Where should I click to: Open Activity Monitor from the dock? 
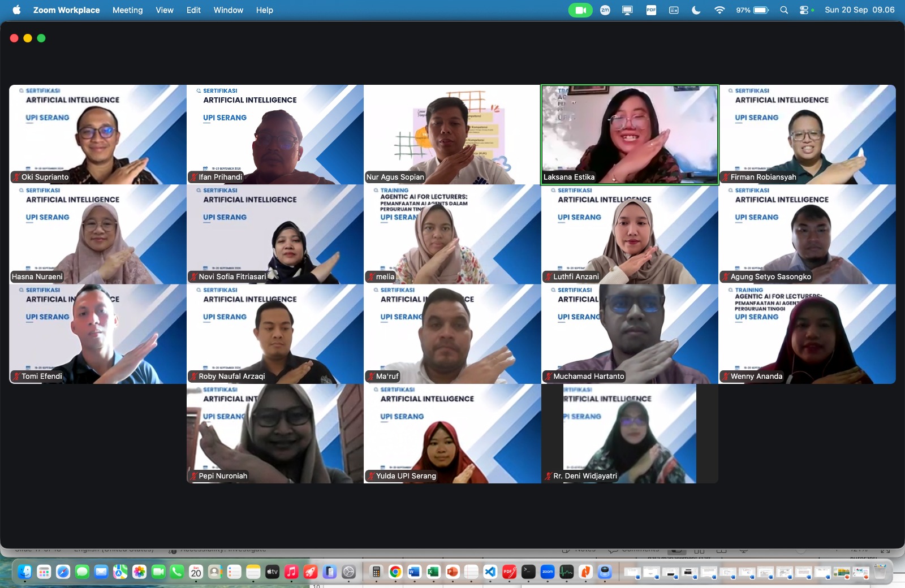point(566,572)
